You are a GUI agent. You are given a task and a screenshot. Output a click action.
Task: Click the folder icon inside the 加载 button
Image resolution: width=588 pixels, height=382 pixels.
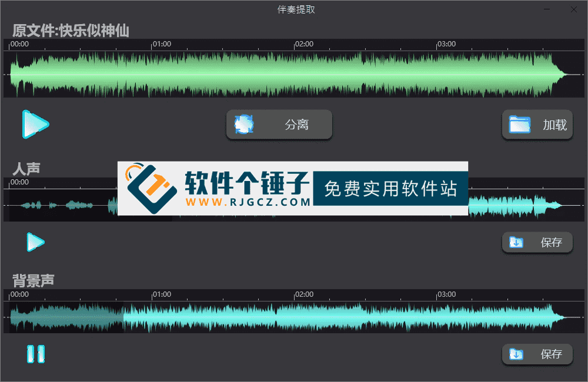click(x=519, y=124)
